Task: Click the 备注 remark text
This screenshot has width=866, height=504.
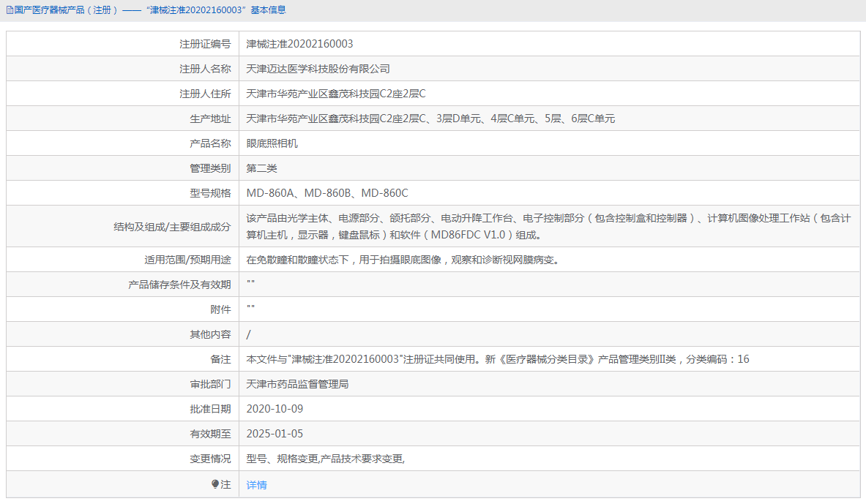Action: (498, 359)
